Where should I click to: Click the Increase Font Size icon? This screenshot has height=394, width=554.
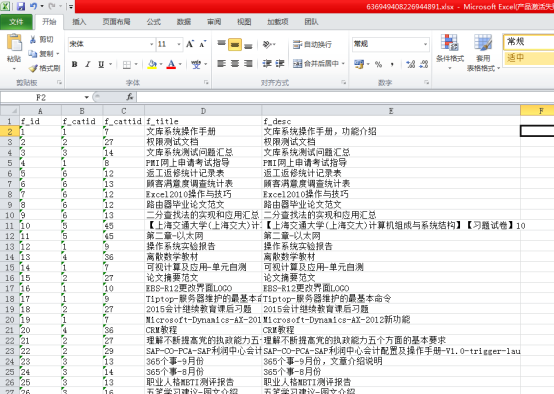tap(190, 44)
